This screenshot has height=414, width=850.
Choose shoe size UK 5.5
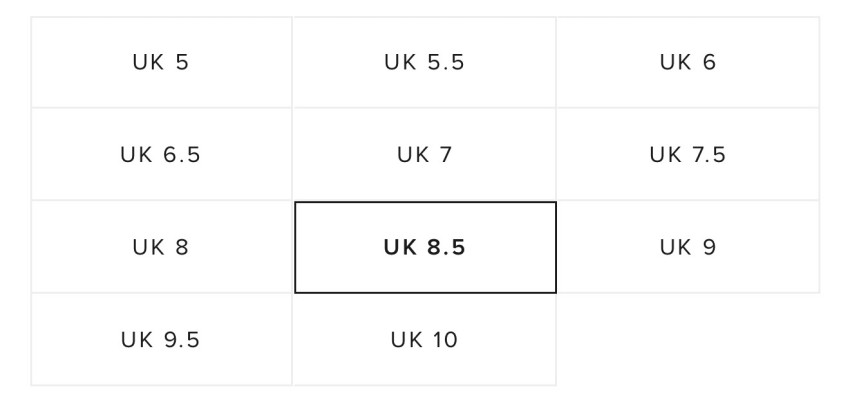coord(424,62)
